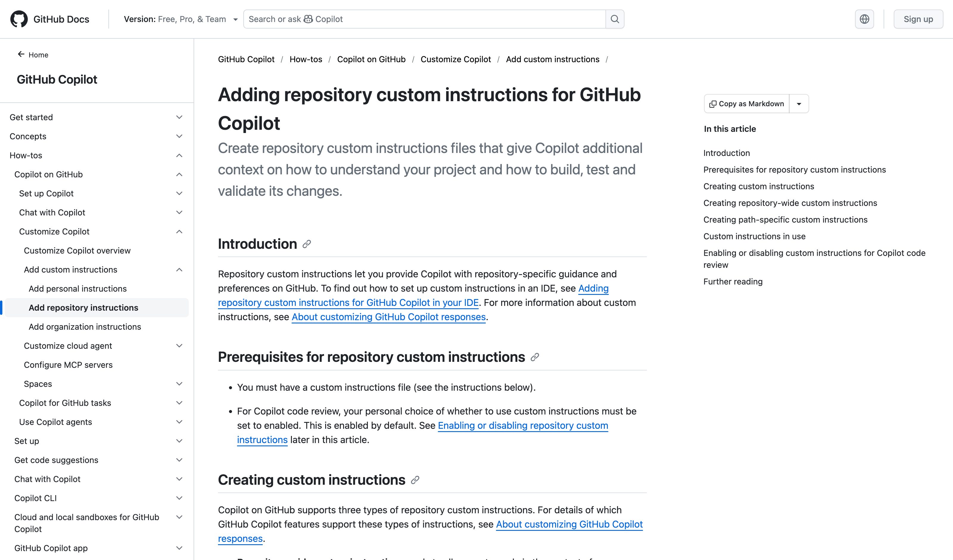This screenshot has height=560, width=953.
Task: Expand Customize cloud agent section
Action: click(179, 346)
